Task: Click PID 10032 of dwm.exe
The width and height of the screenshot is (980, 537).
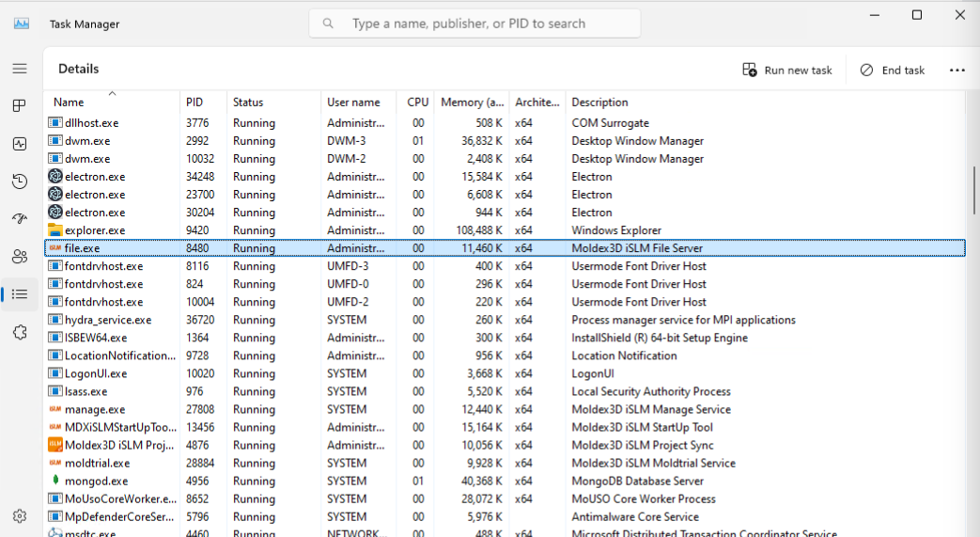Action: tap(200, 159)
